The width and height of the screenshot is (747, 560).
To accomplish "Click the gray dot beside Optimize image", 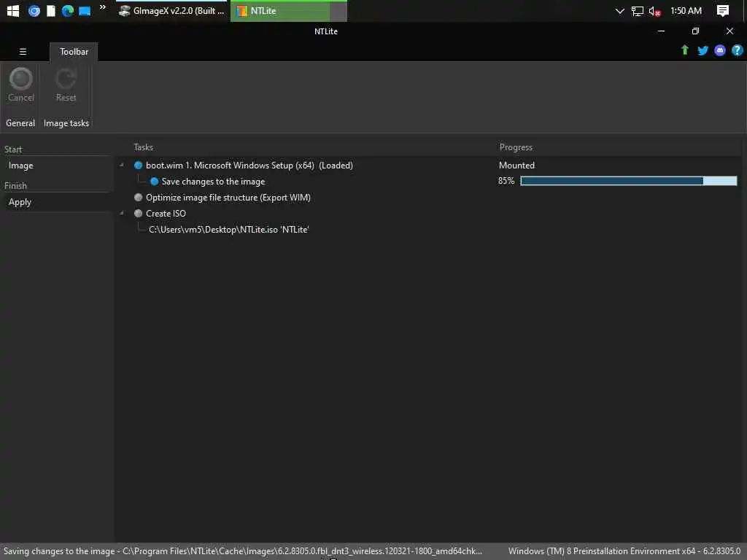I will point(138,197).
